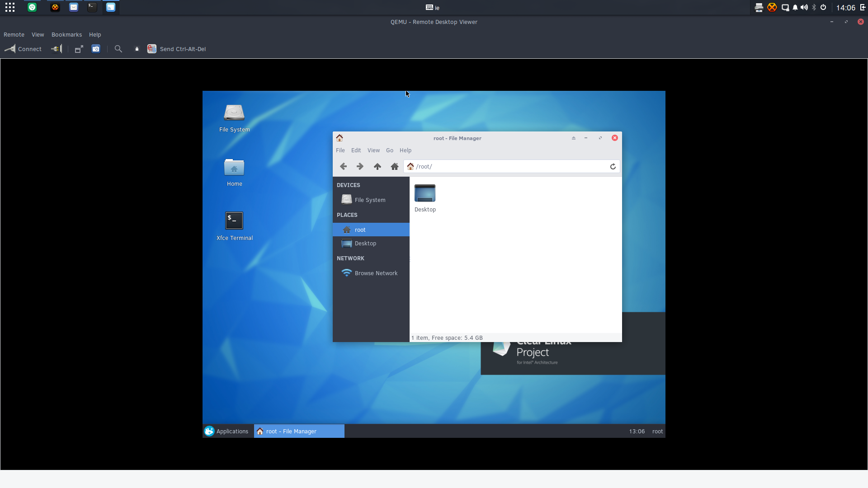868x488 pixels.
Task: Select File System in Devices sidebar
Action: (371, 200)
